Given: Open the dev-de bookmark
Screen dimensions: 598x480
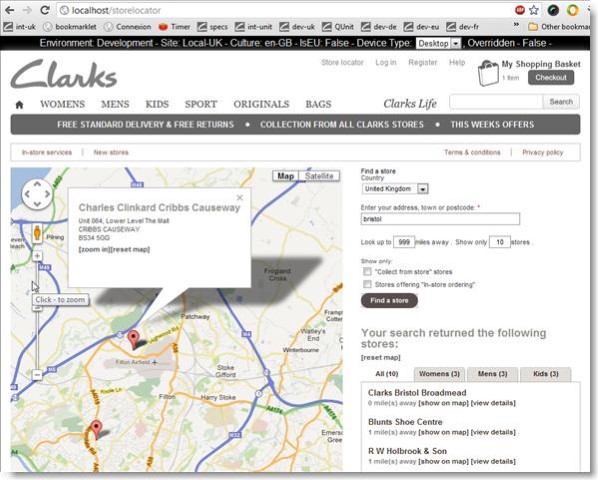Looking at the screenshot, I should (379, 27).
